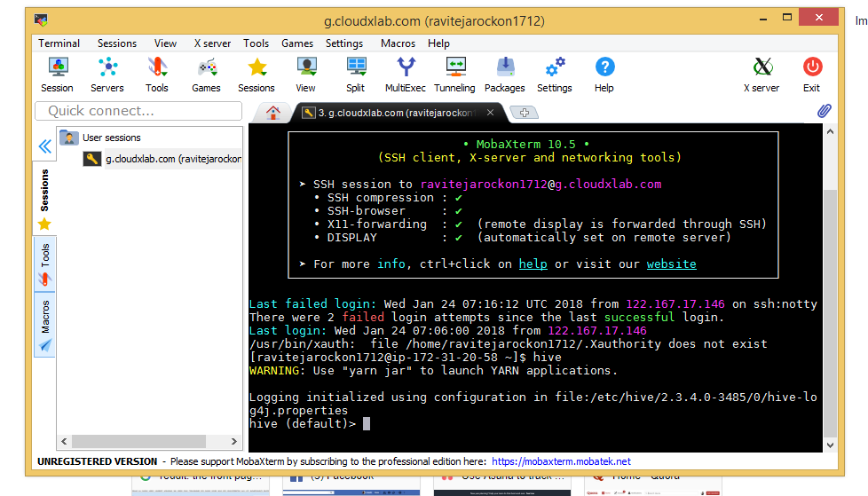Open the Help menu
The image size is (868, 496).
[x=438, y=43]
